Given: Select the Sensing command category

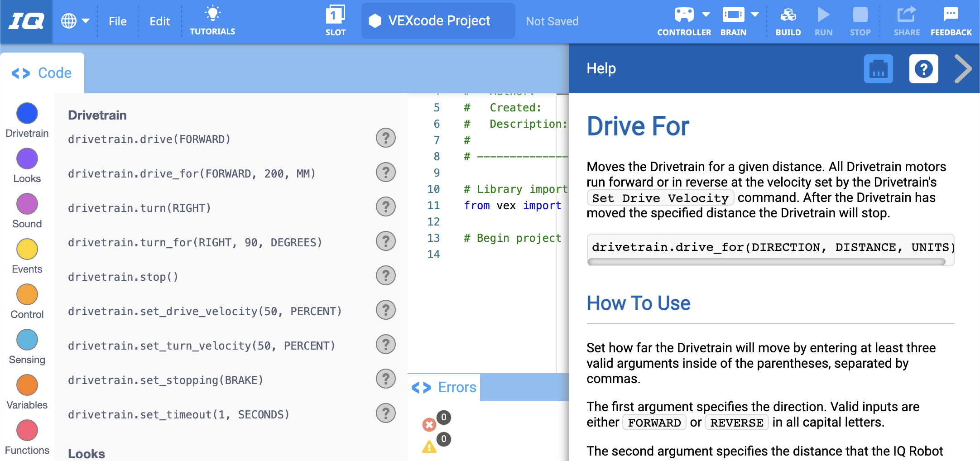Looking at the screenshot, I should click(x=27, y=340).
